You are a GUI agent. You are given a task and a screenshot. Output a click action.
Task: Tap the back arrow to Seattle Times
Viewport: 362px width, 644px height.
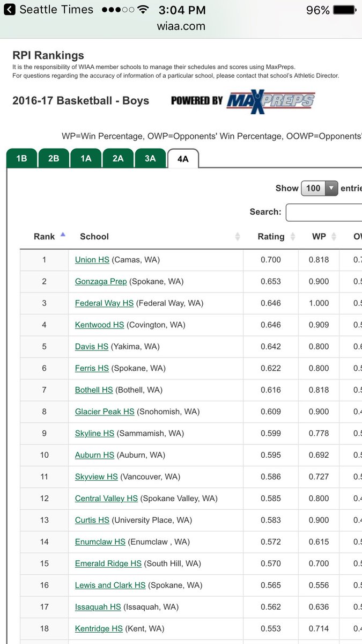pos(9,10)
